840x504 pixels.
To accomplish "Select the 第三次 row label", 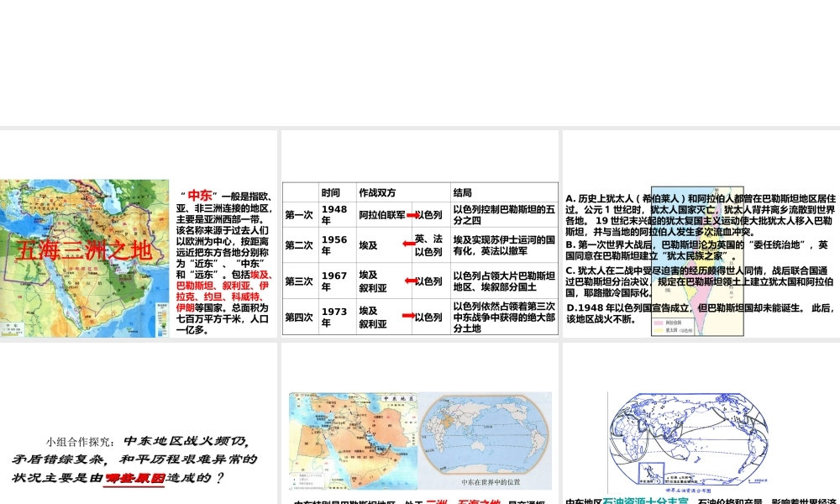I will (300, 281).
